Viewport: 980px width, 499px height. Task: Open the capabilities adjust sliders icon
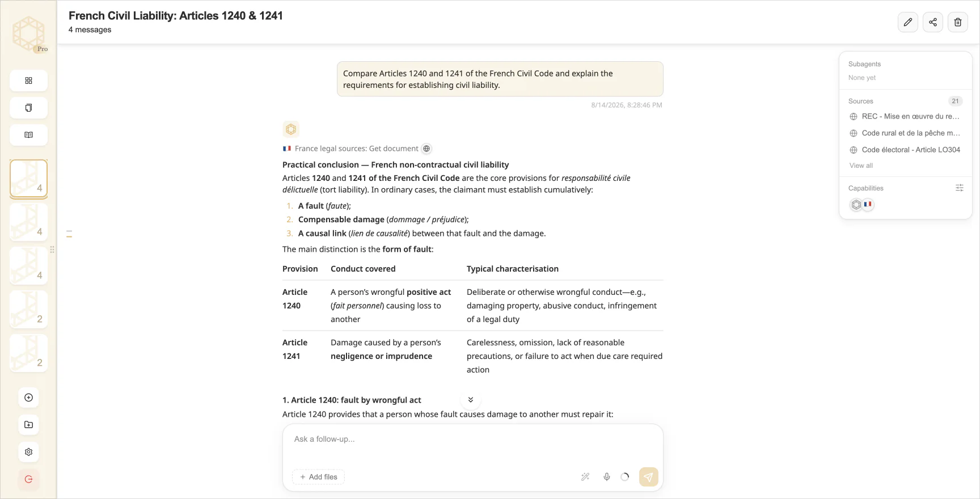960,188
